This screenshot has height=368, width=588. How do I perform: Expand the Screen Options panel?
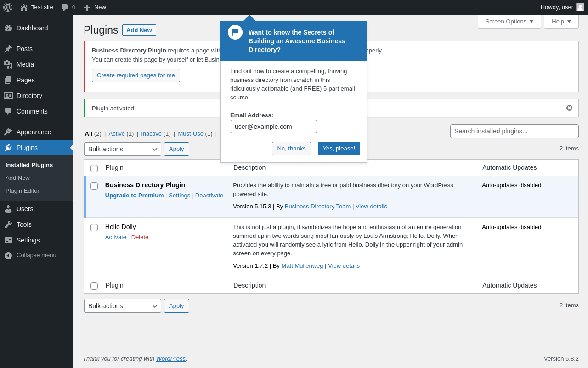[x=509, y=21]
